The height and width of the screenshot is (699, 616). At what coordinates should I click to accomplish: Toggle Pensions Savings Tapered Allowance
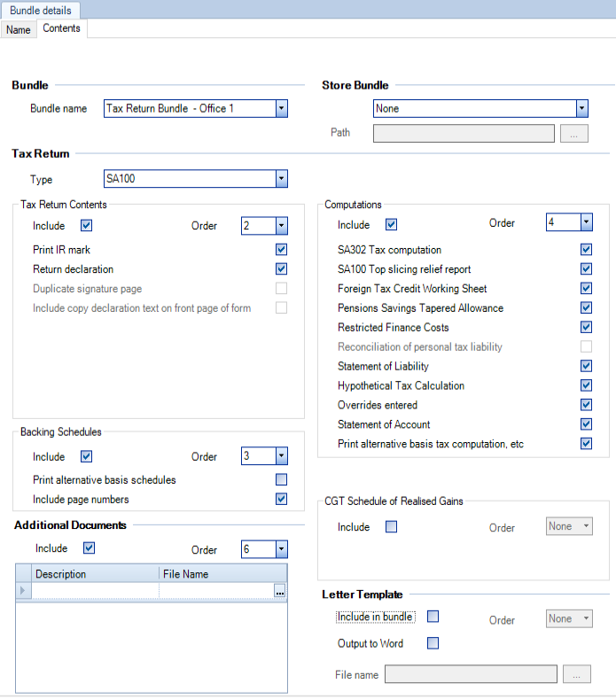point(586,307)
